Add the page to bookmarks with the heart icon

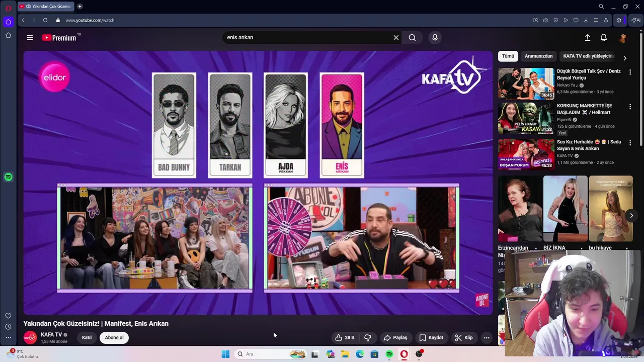click(576, 20)
